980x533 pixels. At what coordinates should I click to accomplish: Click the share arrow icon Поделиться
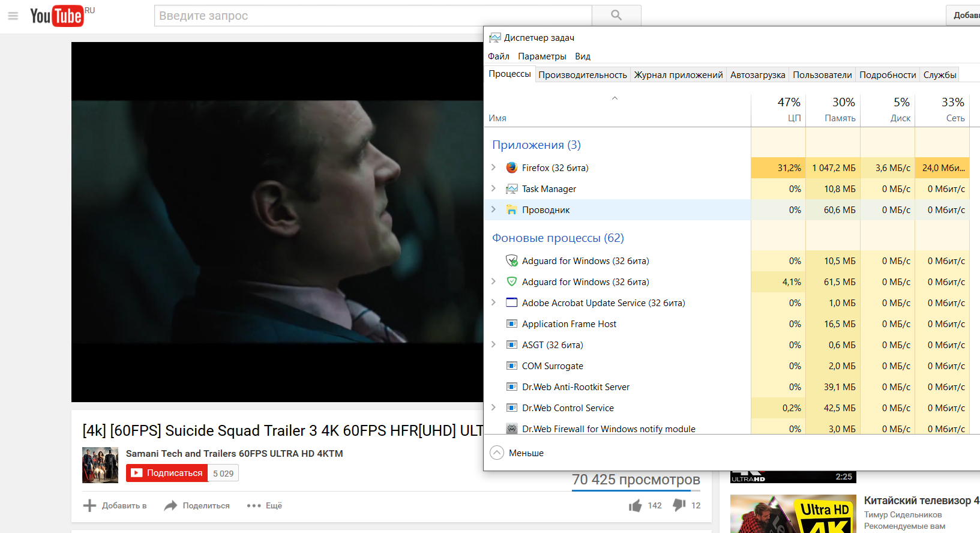point(170,505)
